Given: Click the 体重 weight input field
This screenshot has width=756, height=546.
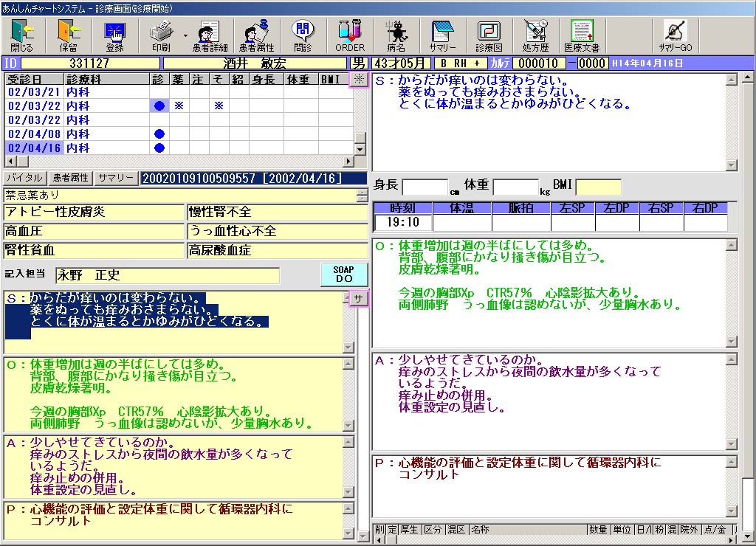Looking at the screenshot, I should click(x=515, y=187).
